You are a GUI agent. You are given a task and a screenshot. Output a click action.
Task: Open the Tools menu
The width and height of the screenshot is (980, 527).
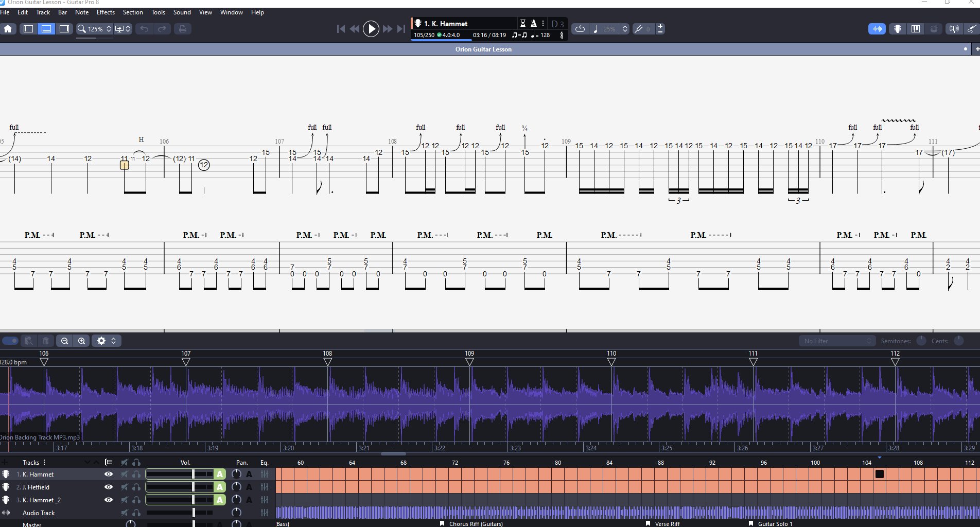pyautogui.click(x=158, y=12)
